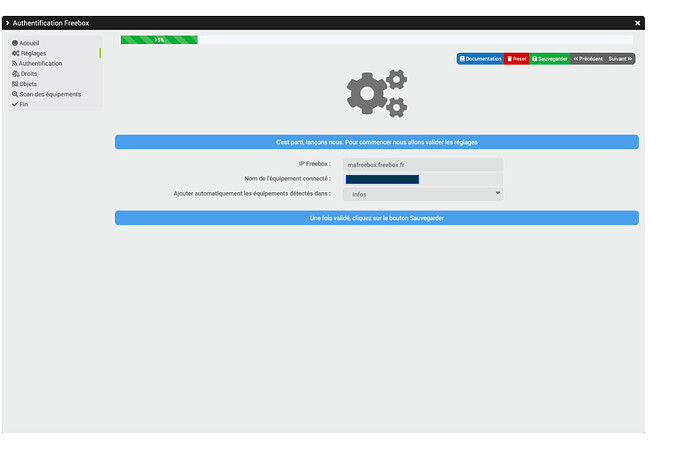This screenshot has height=452, width=690.
Task: Jump to the Fin step
Action: pyautogui.click(x=20, y=104)
